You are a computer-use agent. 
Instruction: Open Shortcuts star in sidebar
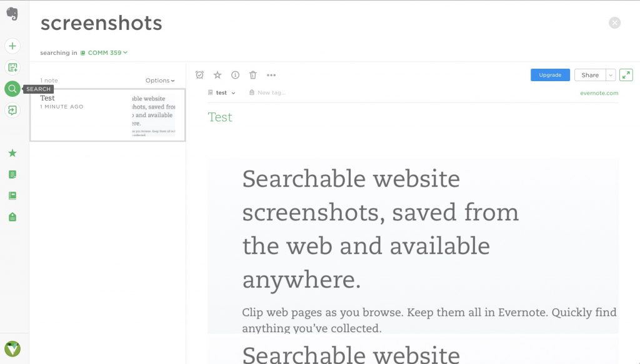[12, 153]
